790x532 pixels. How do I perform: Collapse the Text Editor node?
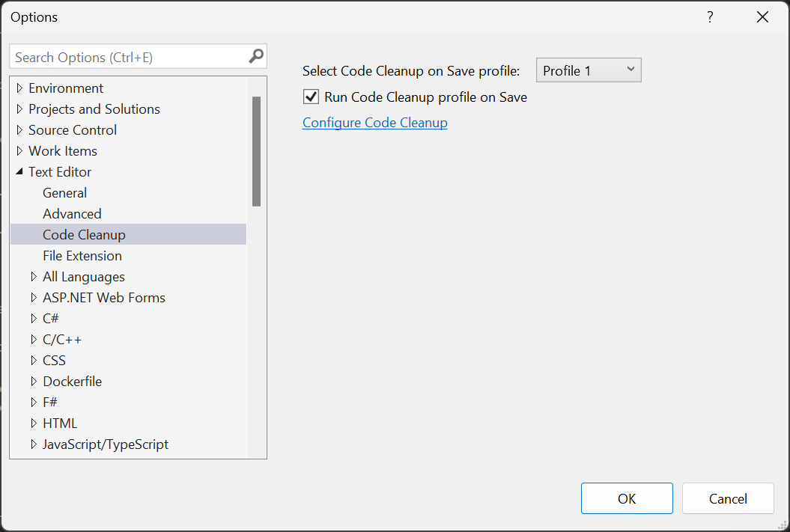[19, 172]
